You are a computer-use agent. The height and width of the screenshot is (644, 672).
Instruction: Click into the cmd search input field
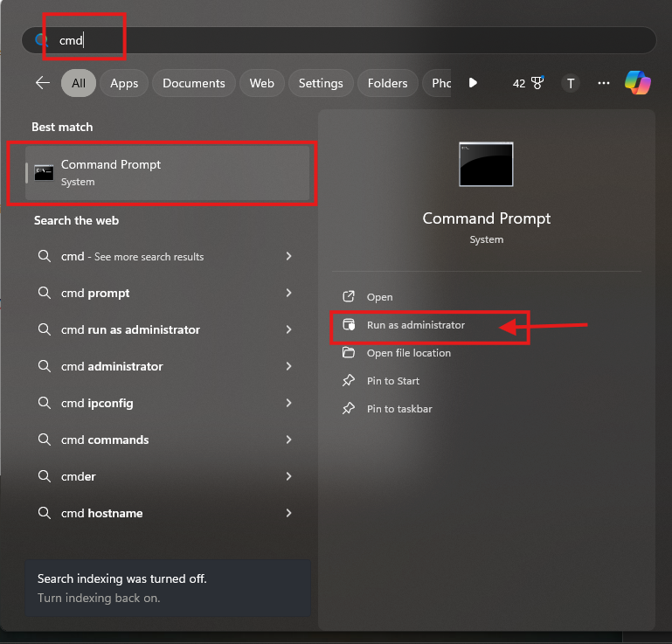338,40
